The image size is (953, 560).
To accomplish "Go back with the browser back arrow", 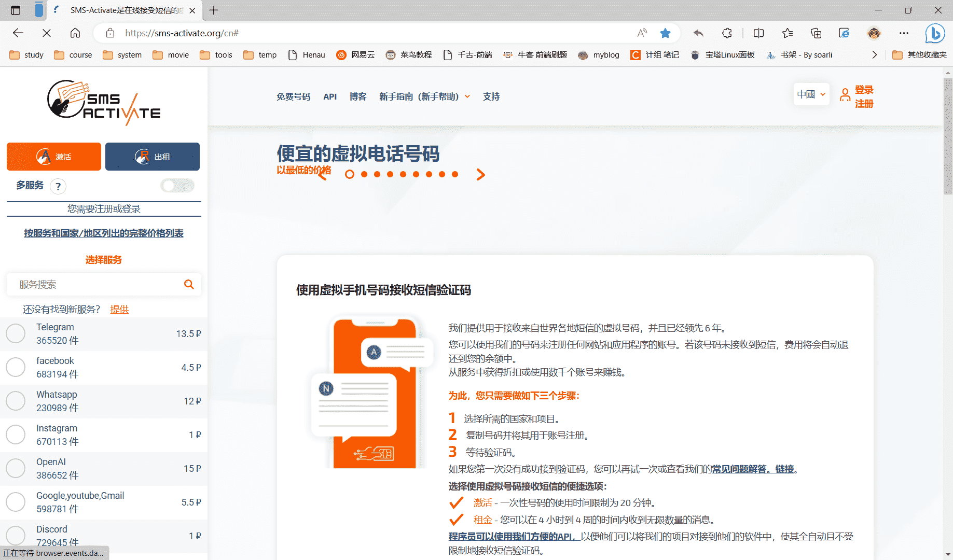I will [18, 33].
